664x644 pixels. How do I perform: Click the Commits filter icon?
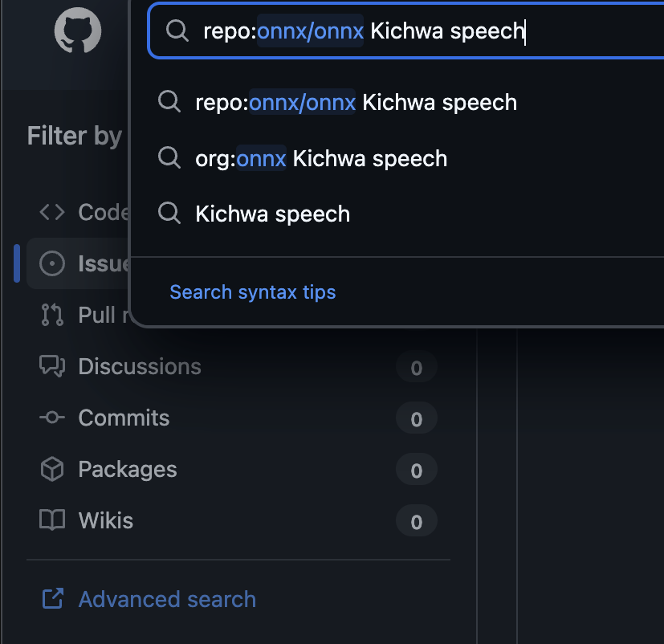[x=52, y=418]
